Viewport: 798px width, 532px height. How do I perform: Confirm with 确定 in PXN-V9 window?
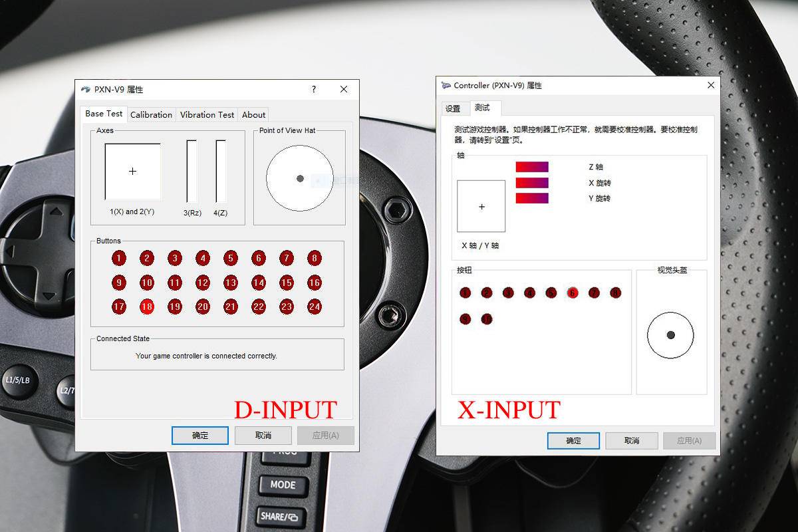[200, 436]
